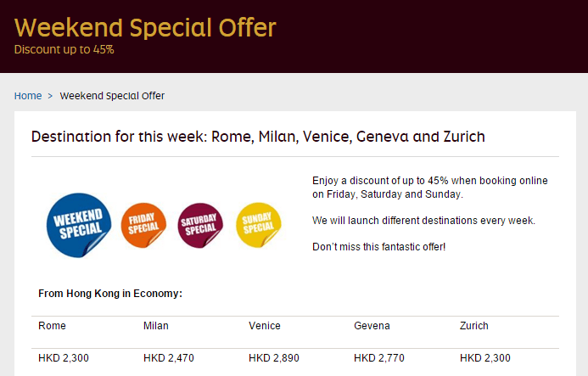Select the Venice destination column header

[265, 326]
